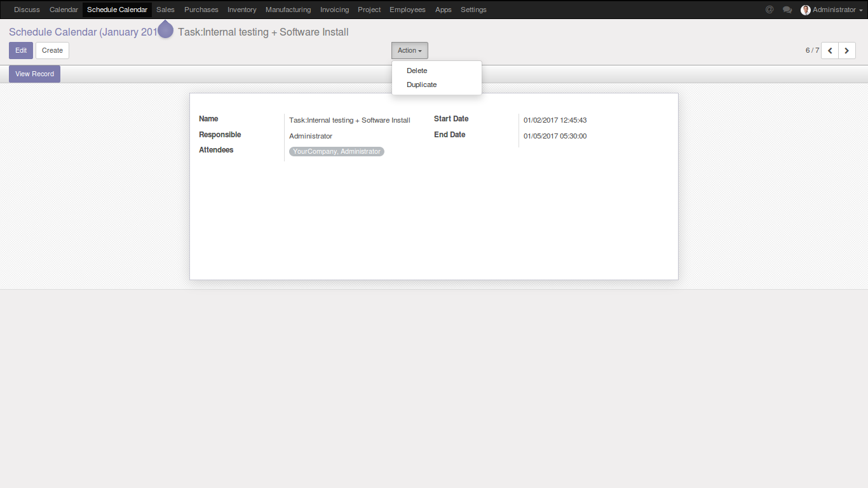The height and width of the screenshot is (488, 868).
Task: Open the Project menu
Action: click(x=369, y=10)
